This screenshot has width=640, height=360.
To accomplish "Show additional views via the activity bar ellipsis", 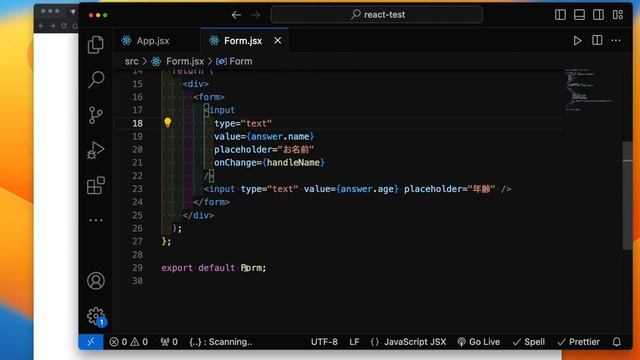I will [x=96, y=220].
